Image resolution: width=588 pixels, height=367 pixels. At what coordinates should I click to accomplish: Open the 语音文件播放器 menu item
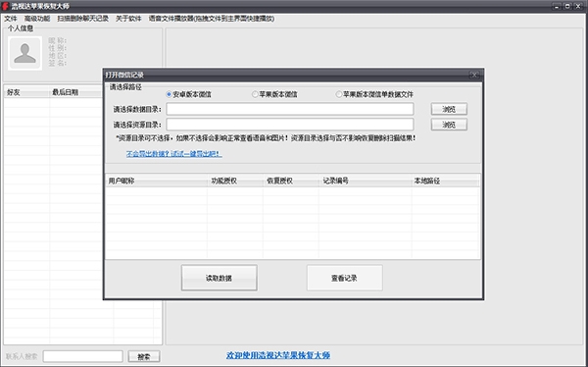pyautogui.click(x=212, y=19)
